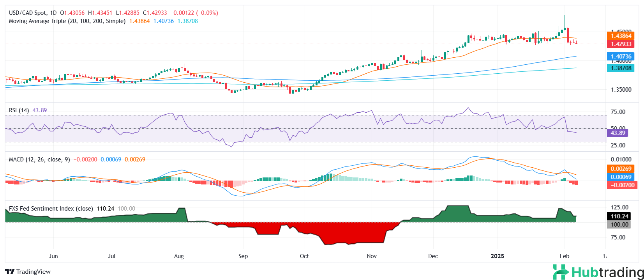Select the orange 1.43864 price tag
Image resolution: width=644 pixels, height=280 pixels.
pos(621,36)
